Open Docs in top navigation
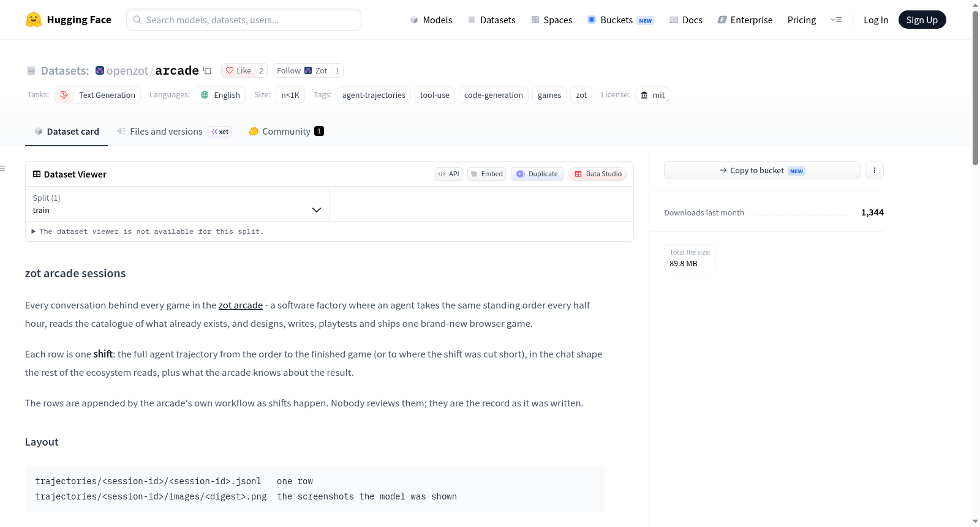Viewport: 980px width, 527px height. pyautogui.click(x=686, y=20)
